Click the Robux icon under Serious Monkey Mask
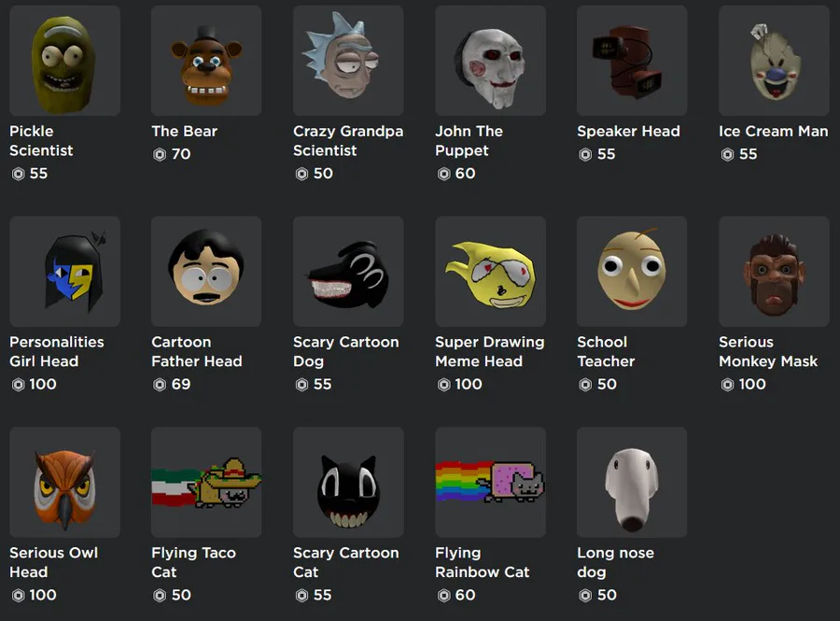840x621 pixels. [727, 385]
